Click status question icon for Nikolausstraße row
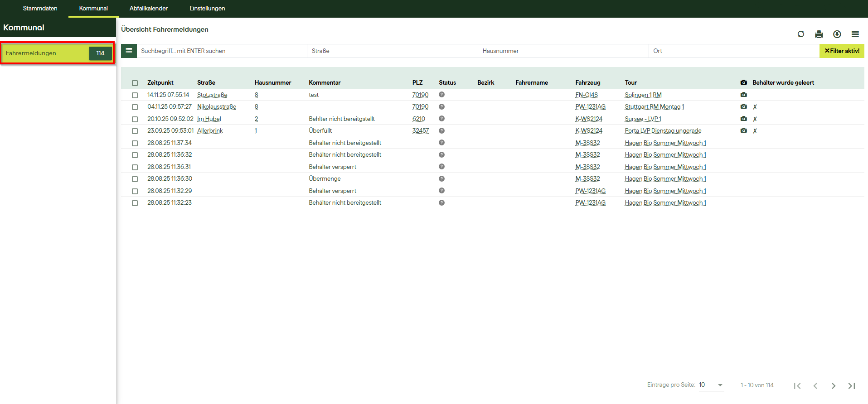Image resolution: width=868 pixels, height=404 pixels. point(441,107)
